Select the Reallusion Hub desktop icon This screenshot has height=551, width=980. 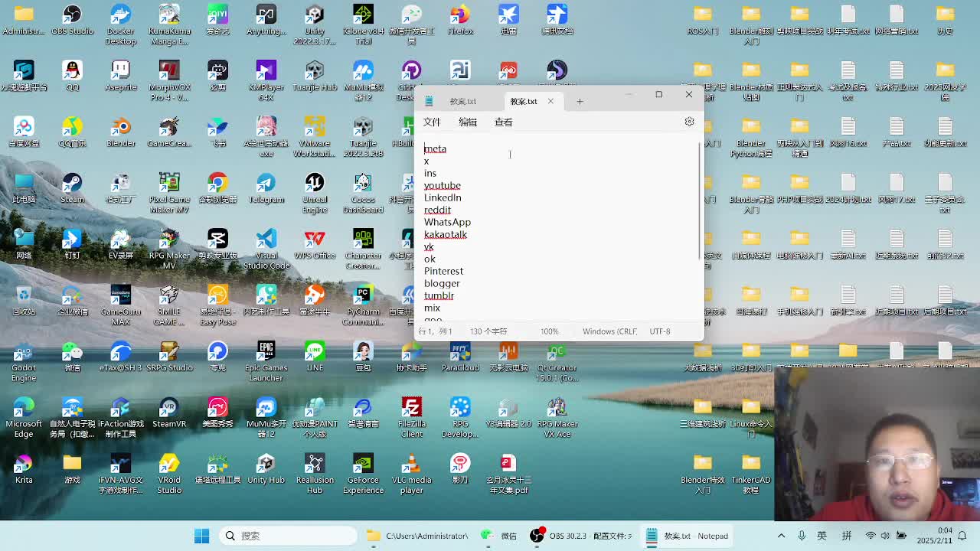pos(315,474)
